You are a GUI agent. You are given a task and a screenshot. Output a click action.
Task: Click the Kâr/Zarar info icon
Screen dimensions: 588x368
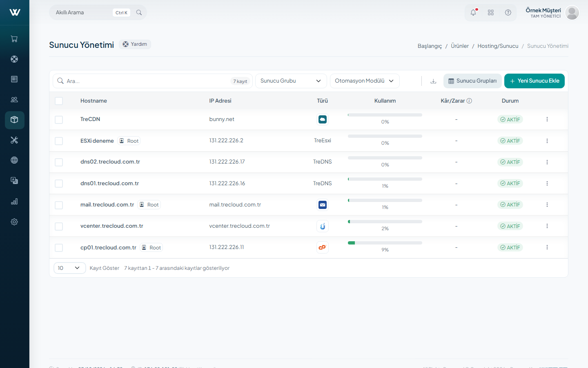click(469, 101)
